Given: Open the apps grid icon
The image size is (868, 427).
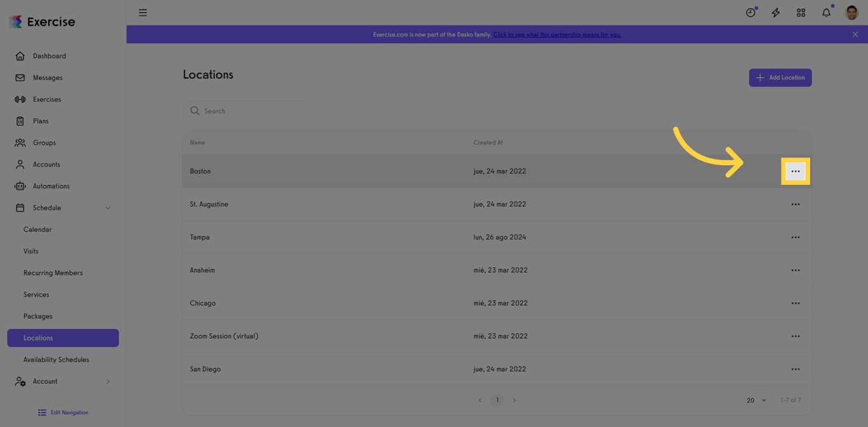Looking at the screenshot, I should [801, 12].
